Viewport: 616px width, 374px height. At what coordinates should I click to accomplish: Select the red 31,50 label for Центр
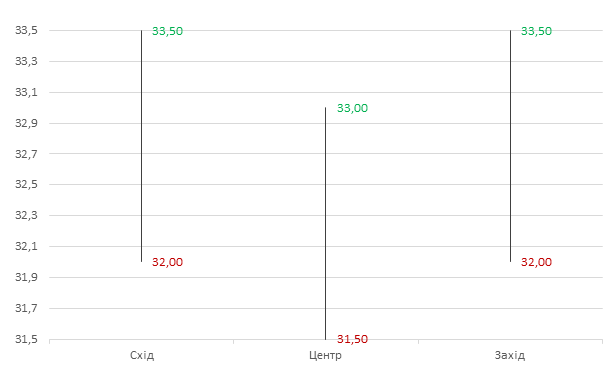point(352,339)
